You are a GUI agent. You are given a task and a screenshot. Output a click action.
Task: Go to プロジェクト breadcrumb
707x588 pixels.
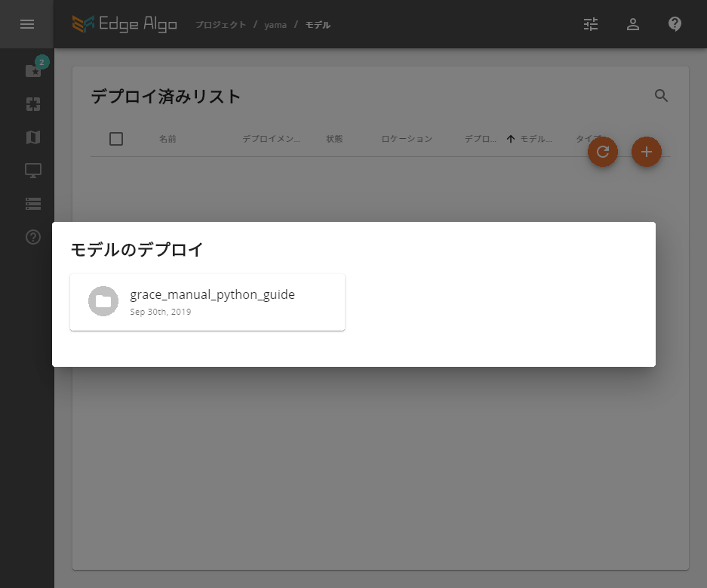[221, 25]
